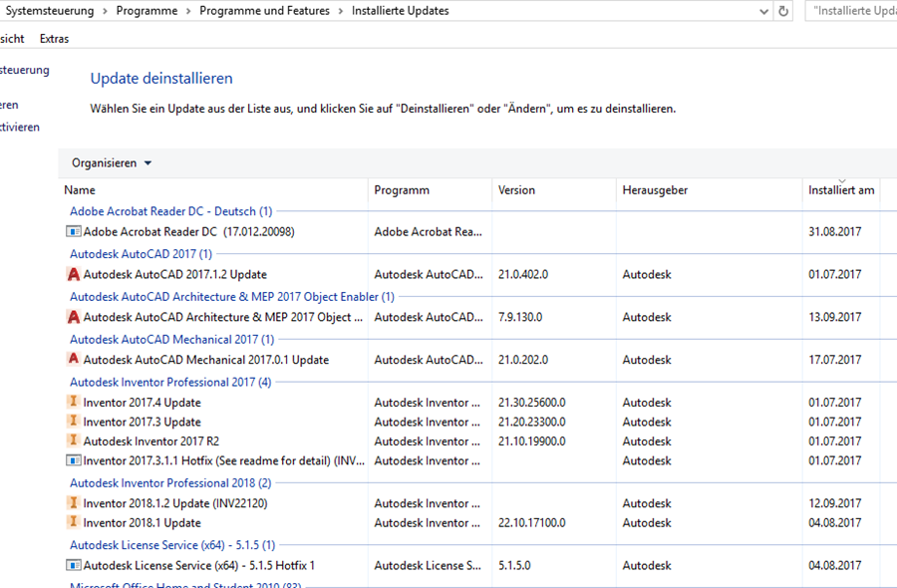Image resolution: width=897 pixels, height=588 pixels.
Task: Click the Inventor 2017.3.1.1 Hotfix icon
Action: pos(73,460)
